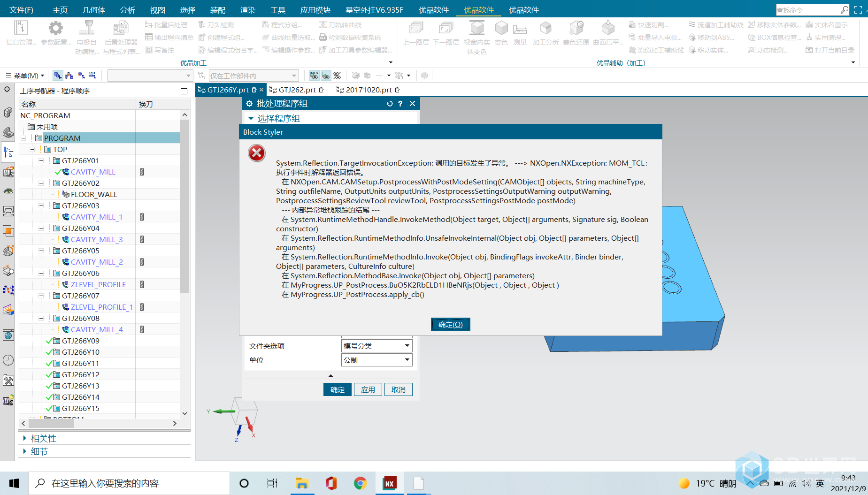The image size is (868, 495).
Task: Click 确定(O) in the Block Styler error
Action: click(451, 324)
